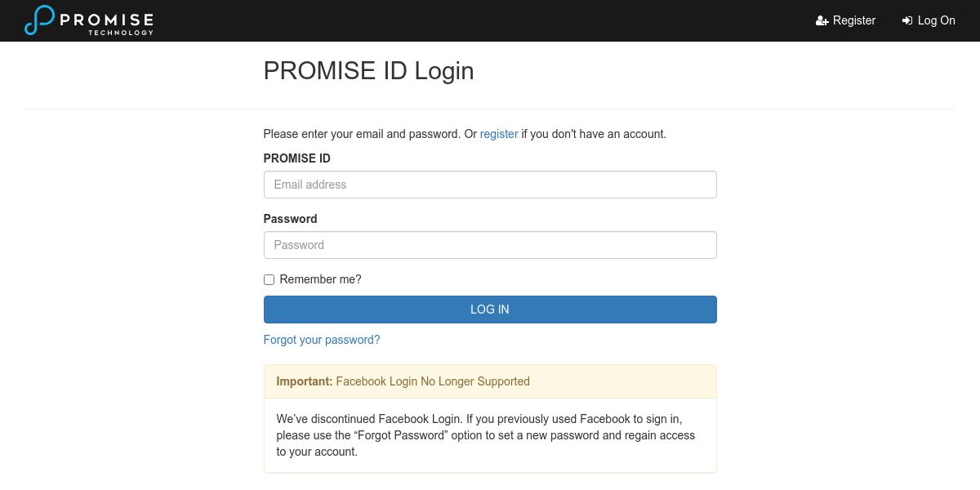The image size is (980, 490).
Task: Click the sign-in arrow icon beside Log On
Action: (906, 21)
